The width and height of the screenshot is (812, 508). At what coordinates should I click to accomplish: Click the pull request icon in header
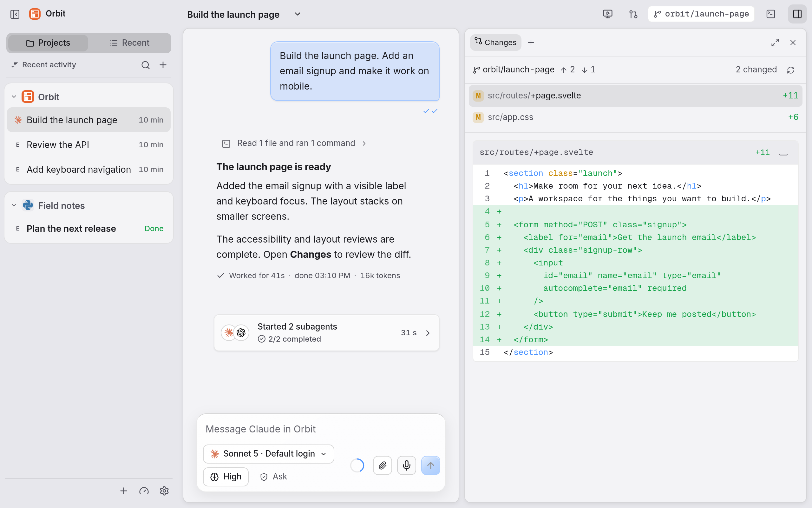point(633,14)
